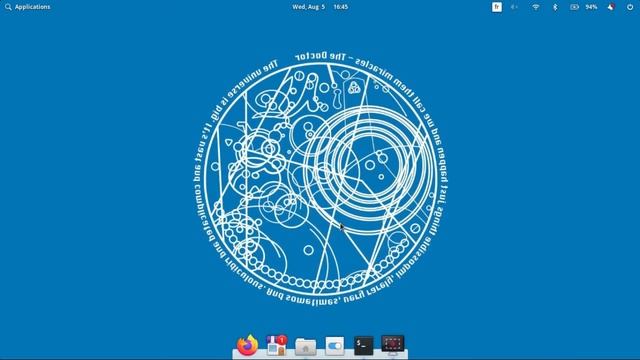
Task: Open the Wi-Fi network indicator
Action: coord(536,7)
